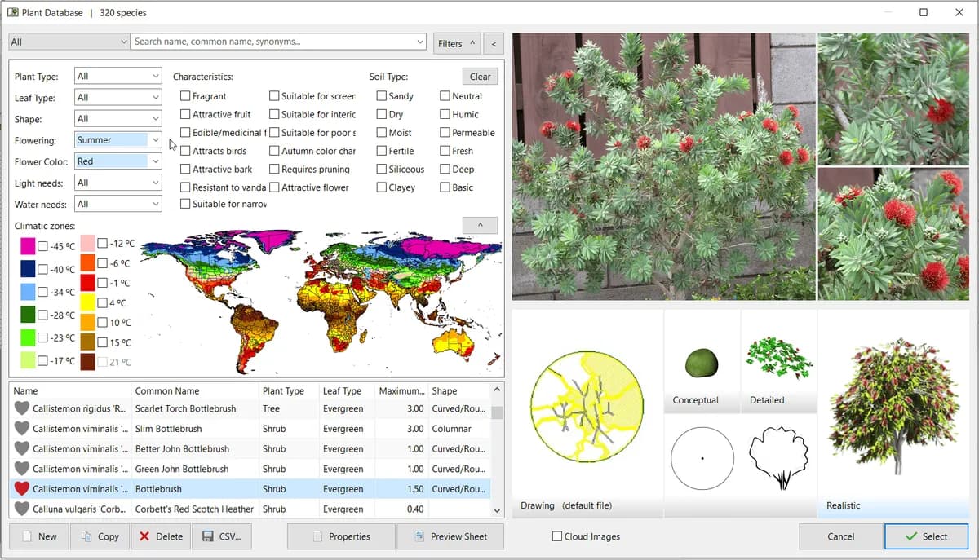The height and width of the screenshot is (560, 979).
Task: Open the Preview Sheet
Action: tap(450, 536)
